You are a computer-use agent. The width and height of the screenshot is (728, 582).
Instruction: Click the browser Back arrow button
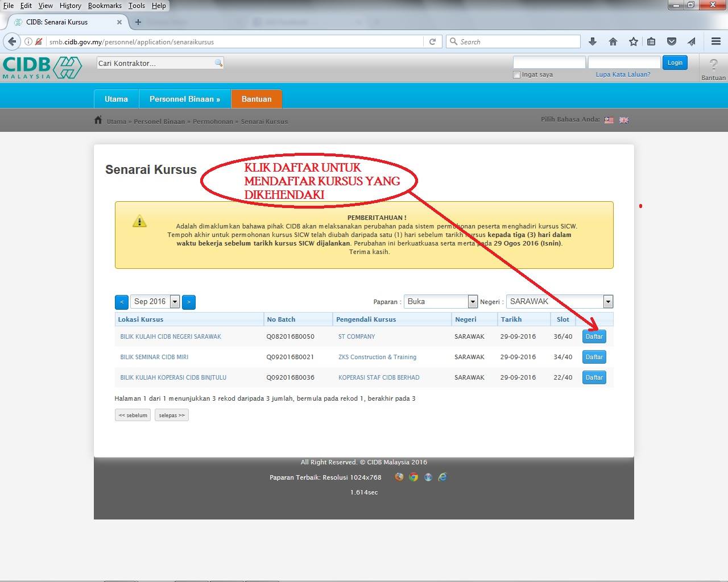tap(12, 41)
